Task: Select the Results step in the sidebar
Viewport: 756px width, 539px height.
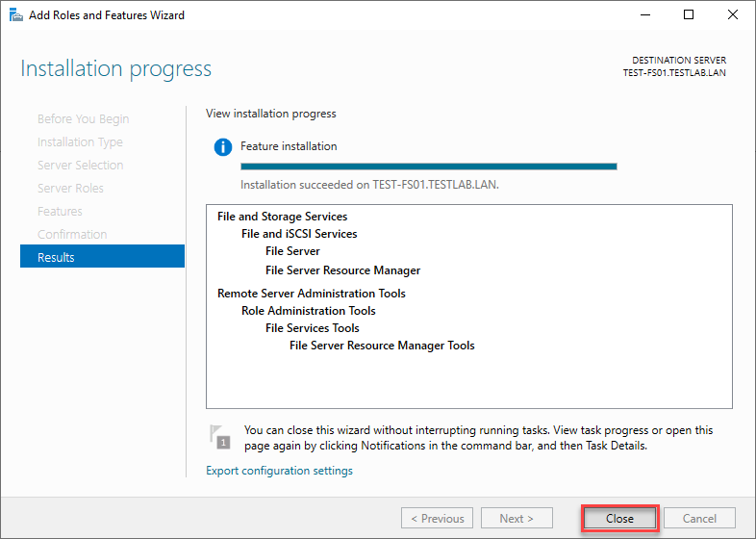Action: pyautogui.click(x=102, y=257)
